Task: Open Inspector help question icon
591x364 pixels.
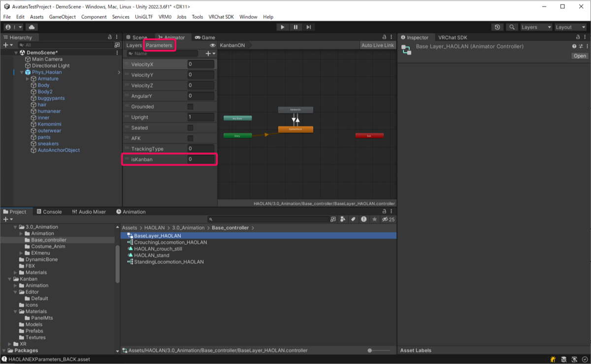Action: click(x=574, y=46)
